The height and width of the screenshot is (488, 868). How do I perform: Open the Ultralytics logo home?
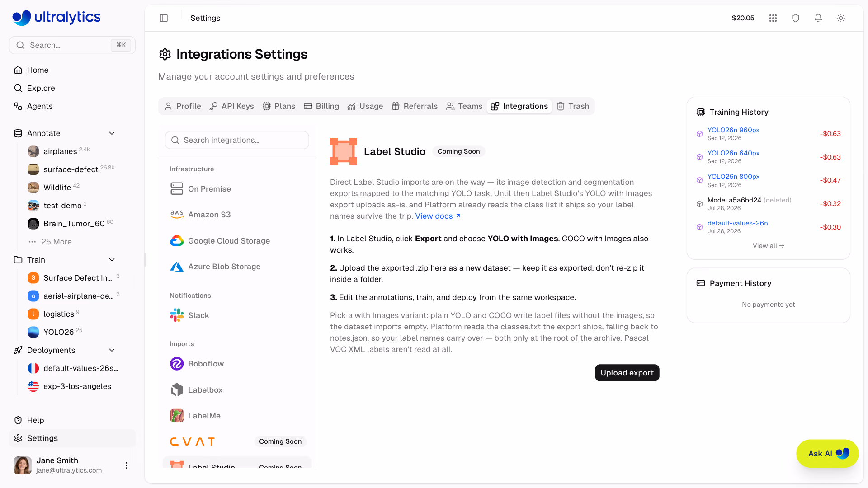click(57, 17)
